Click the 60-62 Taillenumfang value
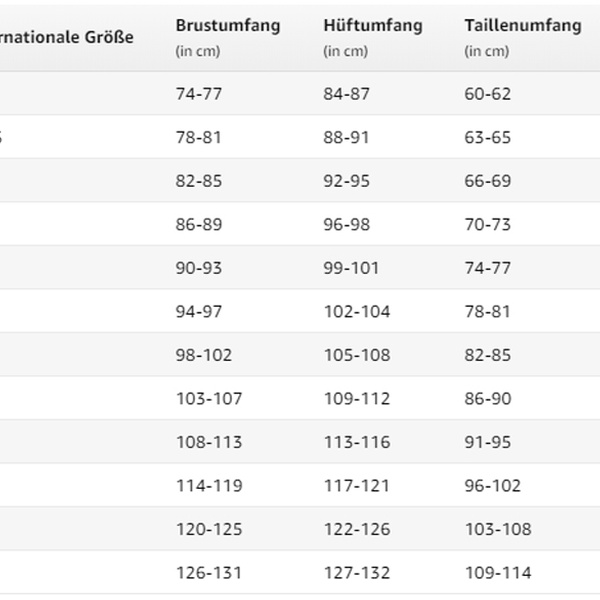600x600 pixels. pos(487,95)
